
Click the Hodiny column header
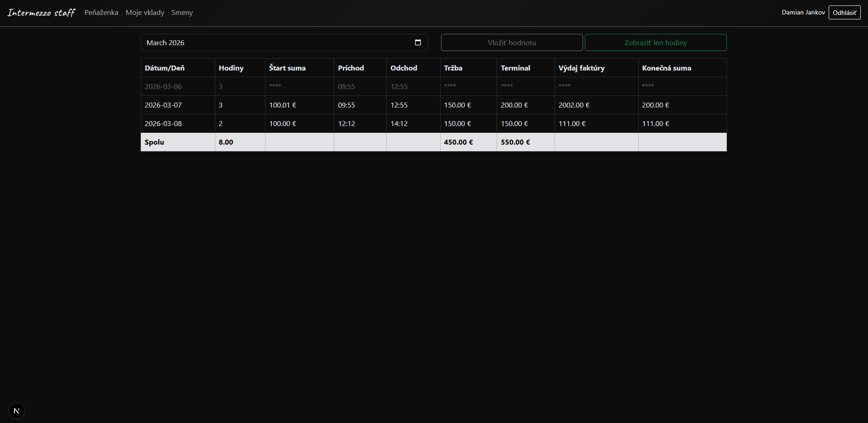231,68
